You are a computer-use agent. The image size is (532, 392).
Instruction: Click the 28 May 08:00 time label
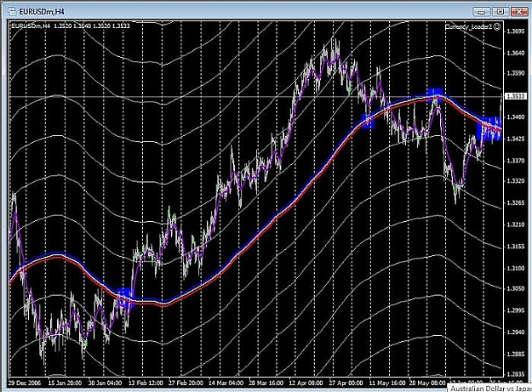click(x=427, y=383)
